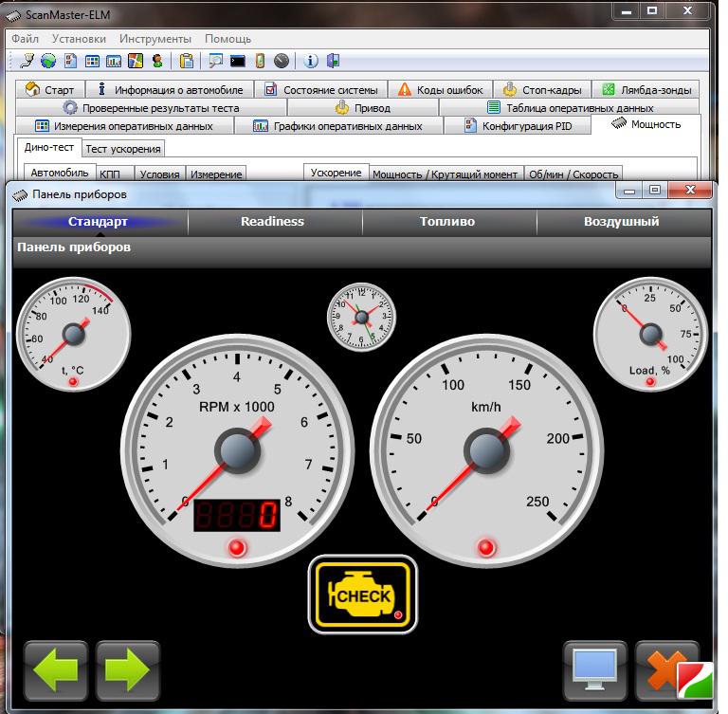The height and width of the screenshot is (714, 728).
Task: Click the connect cable icon in toolbar
Action: click(x=27, y=61)
